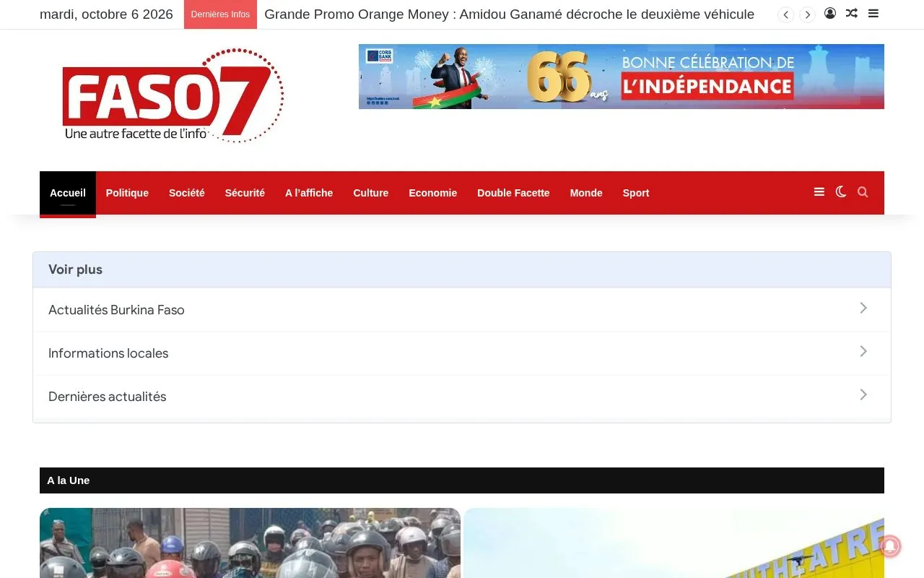The image size is (924, 578).
Task: Open the Monde section
Action: point(586,193)
